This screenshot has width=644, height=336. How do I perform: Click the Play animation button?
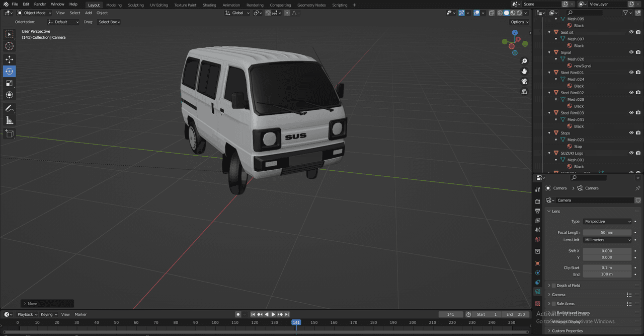[273, 314]
